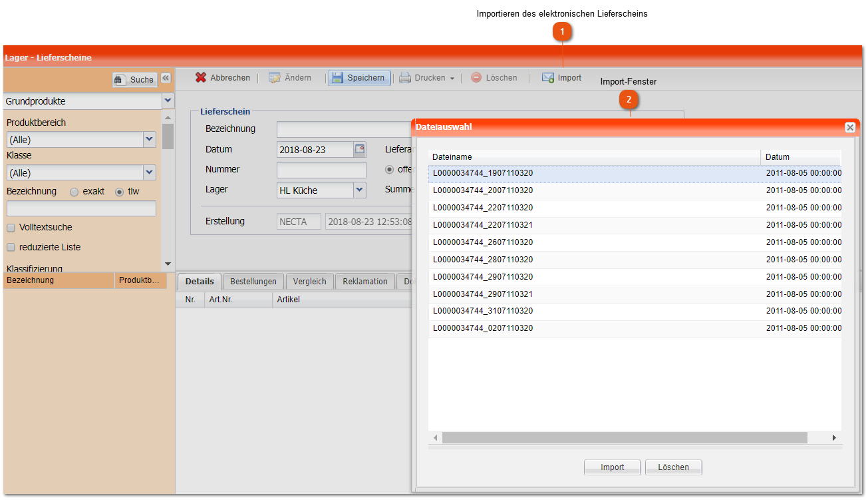Viewport: 868px width, 500px height.
Task: Switch to the Reklamation tab
Action: tap(365, 282)
